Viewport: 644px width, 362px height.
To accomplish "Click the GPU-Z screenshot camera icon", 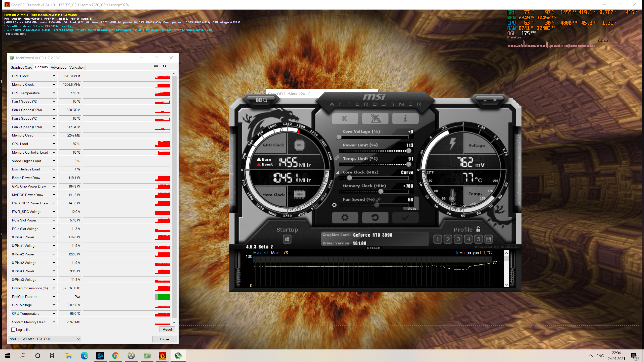I will [156, 66].
